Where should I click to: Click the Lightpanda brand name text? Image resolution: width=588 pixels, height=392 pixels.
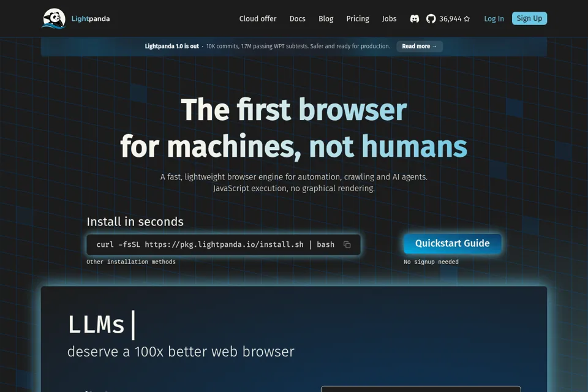91,19
